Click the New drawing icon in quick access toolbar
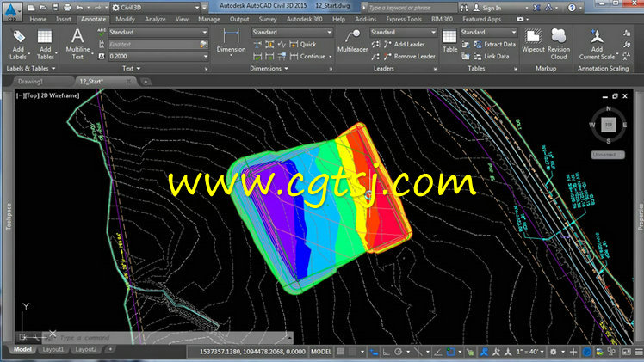 tap(31, 8)
